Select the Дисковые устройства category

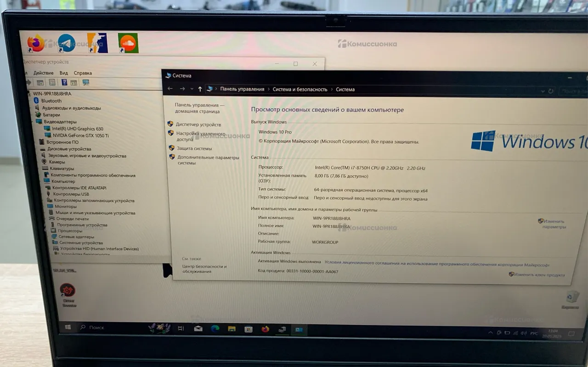(x=69, y=149)
